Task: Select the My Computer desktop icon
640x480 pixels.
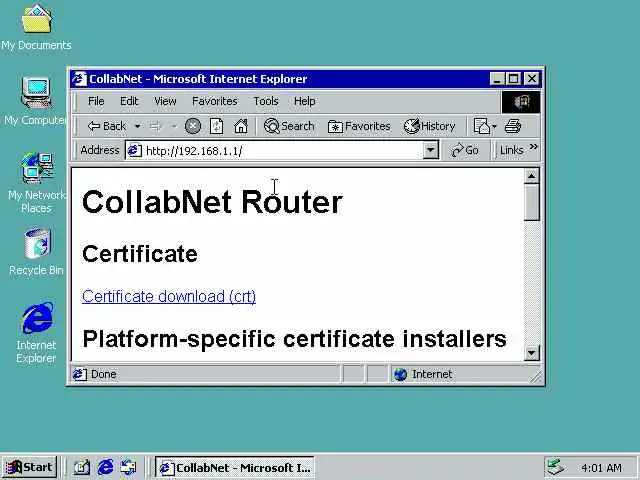Action: (x=35, y=101)
